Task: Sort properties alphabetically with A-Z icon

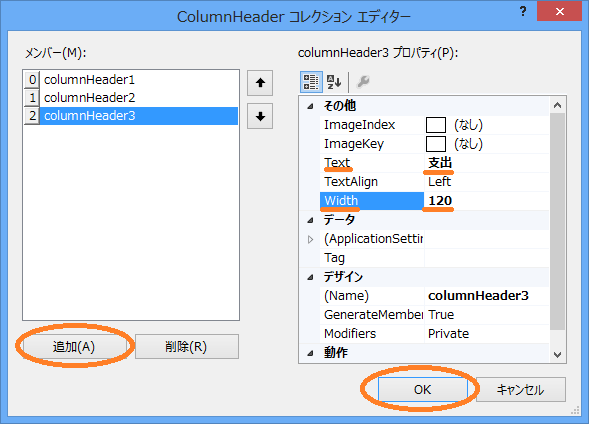Action: pyautogui.click(x=334, y=81)
